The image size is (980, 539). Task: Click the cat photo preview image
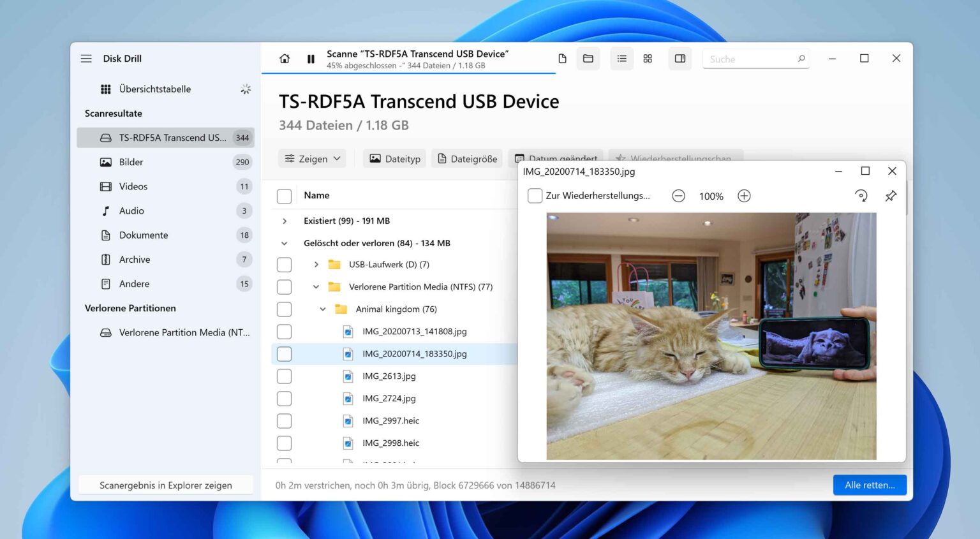click(711, 336)
